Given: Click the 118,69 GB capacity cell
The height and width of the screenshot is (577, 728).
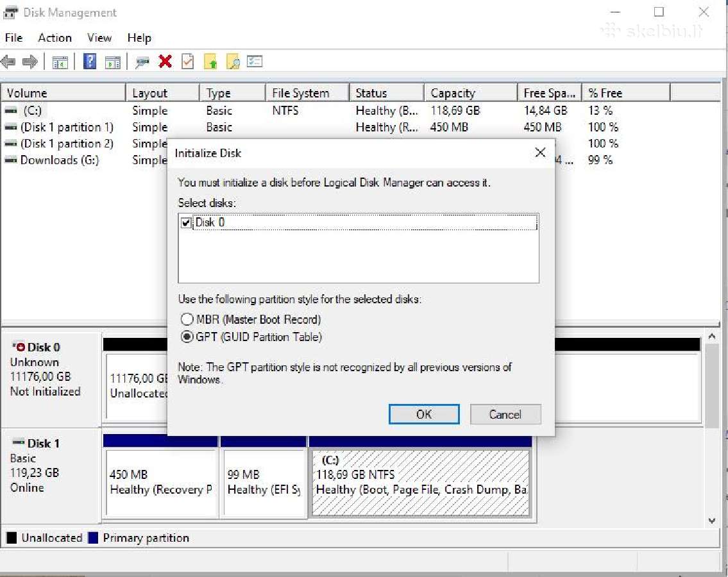Looking at the screenshot, I should click(x=455, y=111).
